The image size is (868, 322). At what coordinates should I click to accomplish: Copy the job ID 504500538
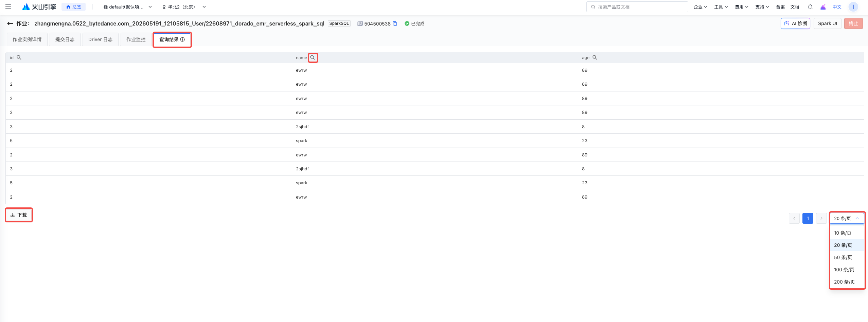[395, 23]
